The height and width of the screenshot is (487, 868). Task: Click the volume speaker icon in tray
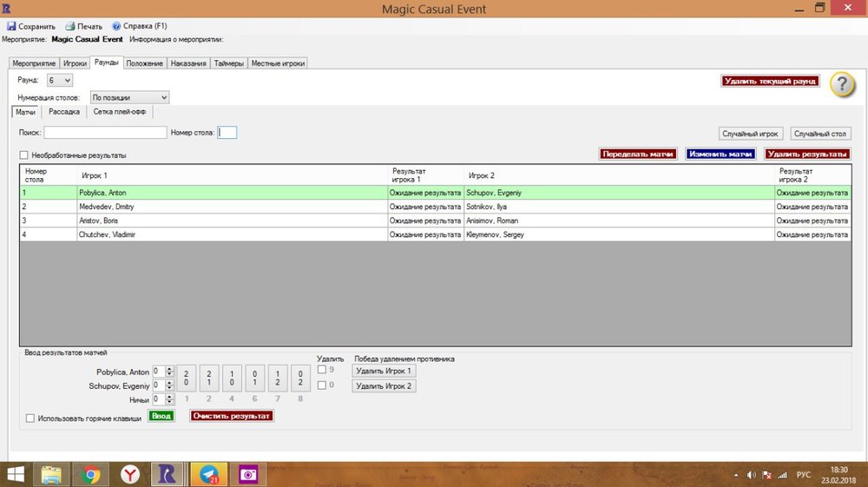point(750,475)
